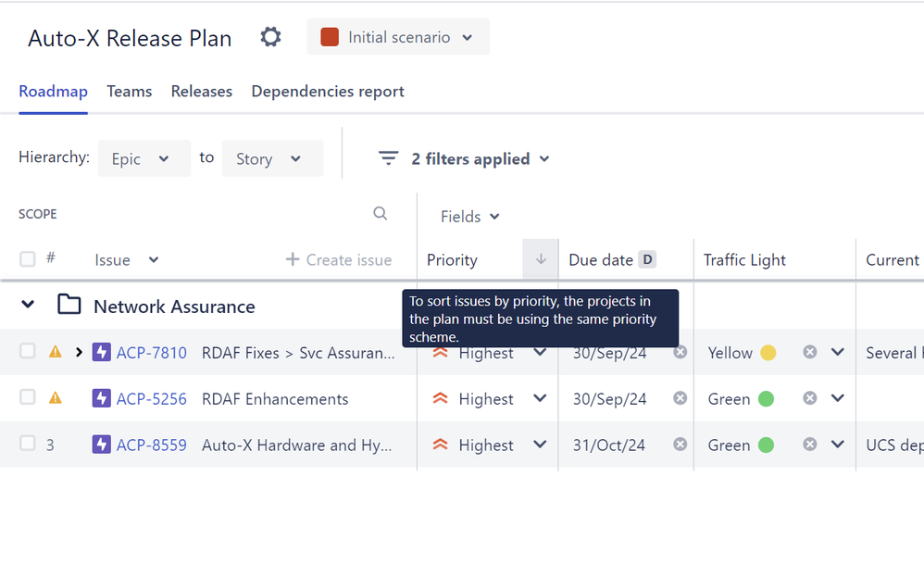924x564 pixels.
Task: Expand the ACP-7810 issue children
Action: 79,353
